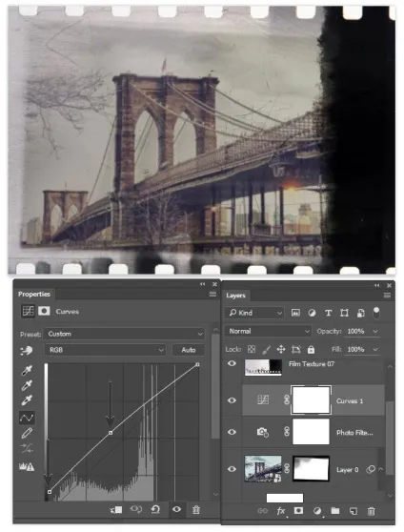Toggle mask link on Photo Filter layer

287,432
